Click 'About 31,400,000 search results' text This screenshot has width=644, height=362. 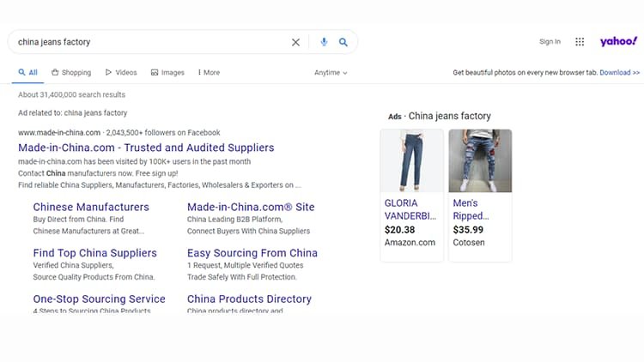pyautogui.click(x=71, y=94)
